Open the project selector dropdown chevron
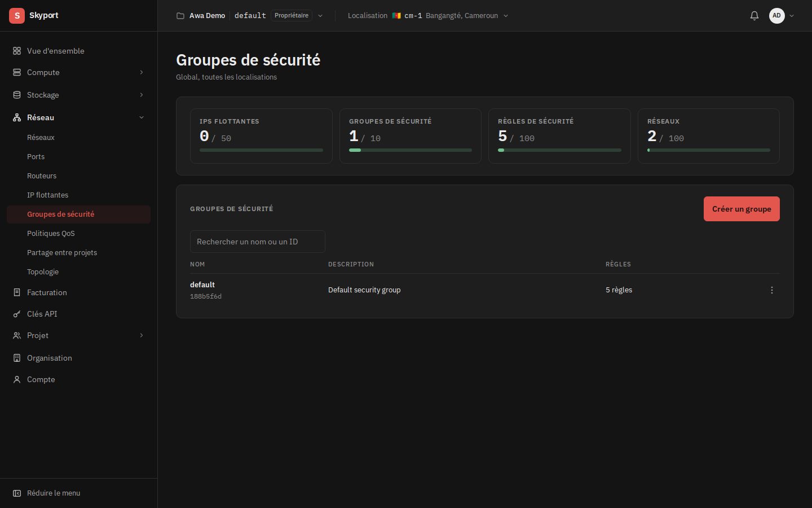This screenshot has height=508, width=812. coord(320,16)
